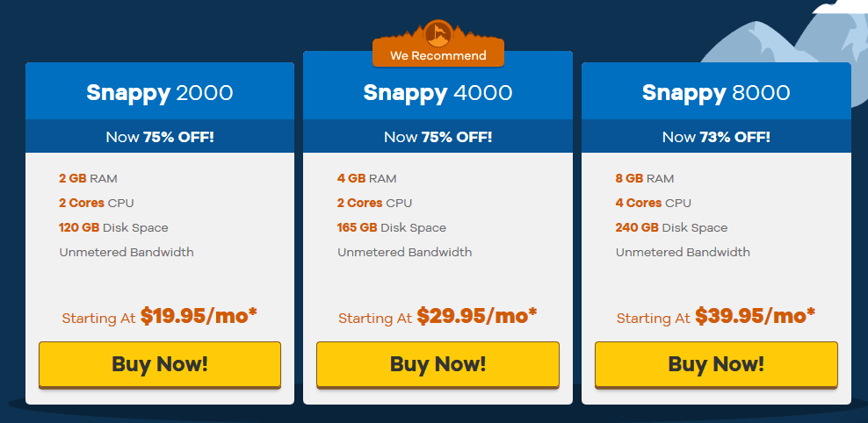Click the 73% OFF banner on Snappy 8000

pos(716,137)
